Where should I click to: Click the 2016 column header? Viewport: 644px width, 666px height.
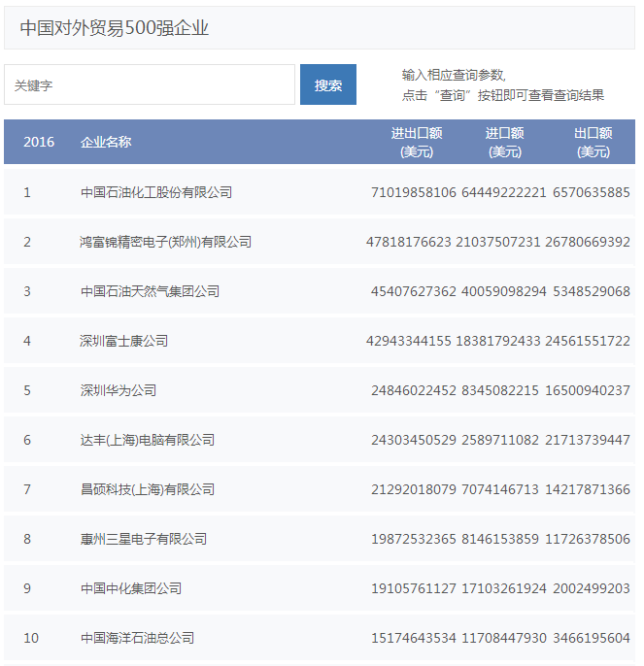[39, 142]
